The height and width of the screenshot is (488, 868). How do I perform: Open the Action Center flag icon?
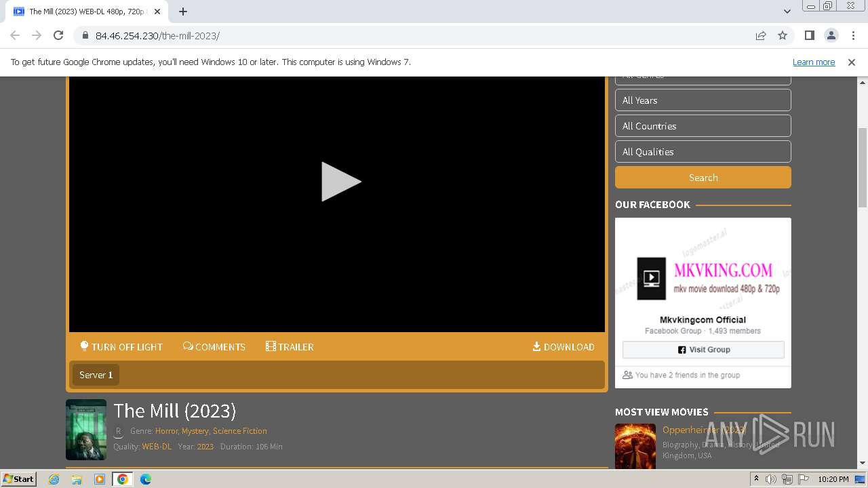tap(804, 479)
